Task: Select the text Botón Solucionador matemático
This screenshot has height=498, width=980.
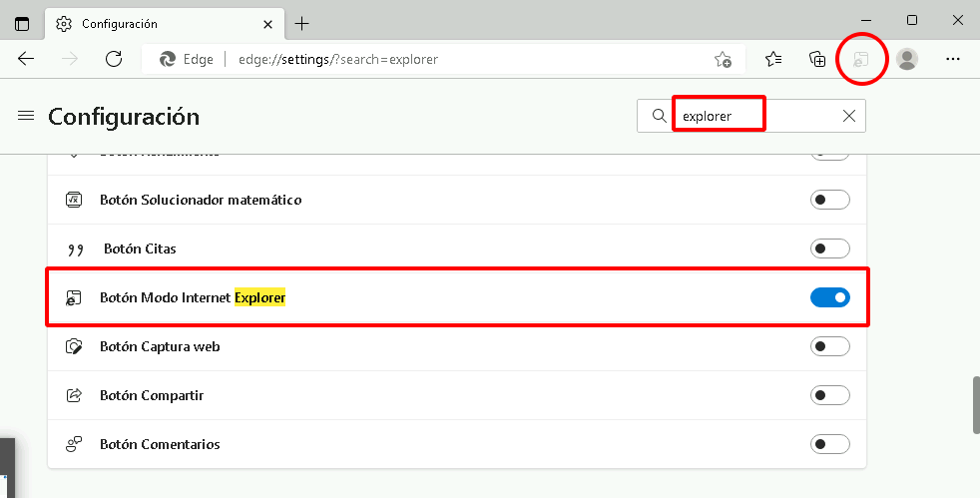Action: pos(201,200)
